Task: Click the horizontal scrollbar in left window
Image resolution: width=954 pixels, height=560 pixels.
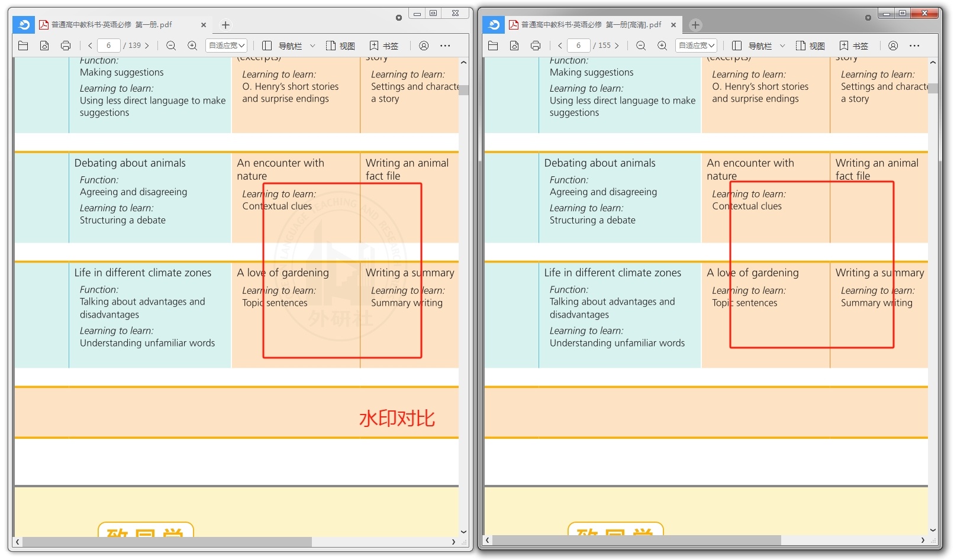Action: (x=167, y=542)
